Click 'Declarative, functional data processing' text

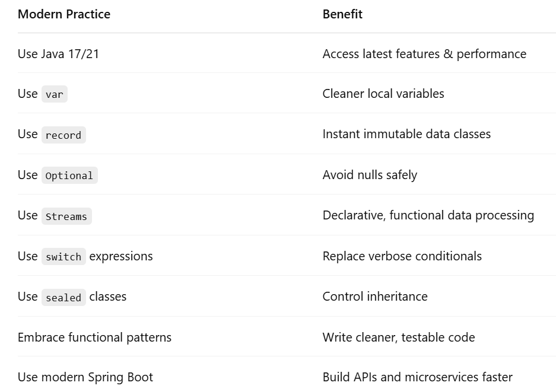(x=428, y=215)
